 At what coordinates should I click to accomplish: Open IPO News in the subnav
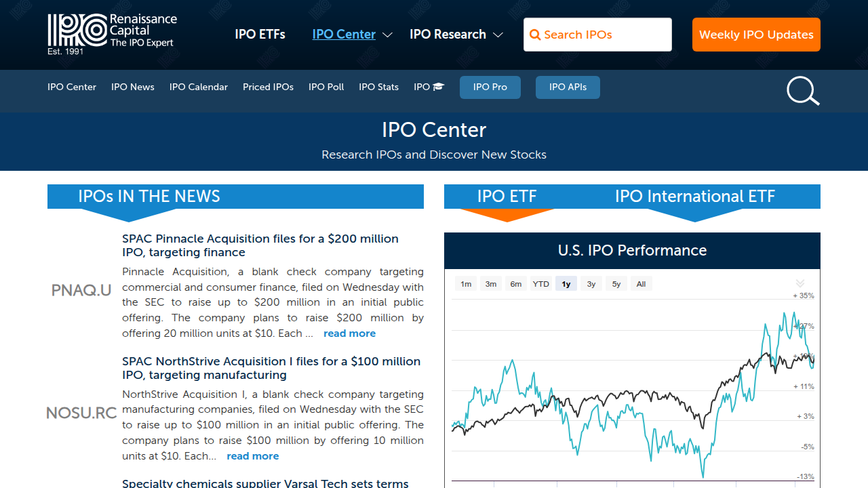coord(133,87)
